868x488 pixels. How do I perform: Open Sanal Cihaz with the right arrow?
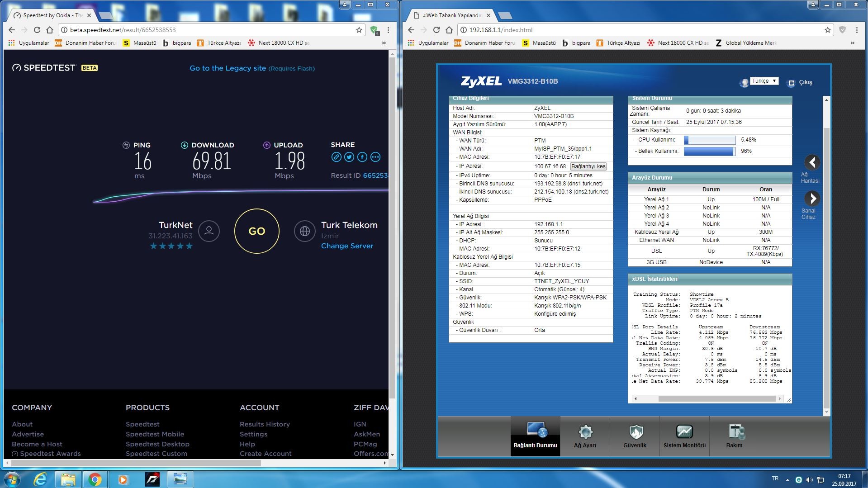[x=812, y=199]
